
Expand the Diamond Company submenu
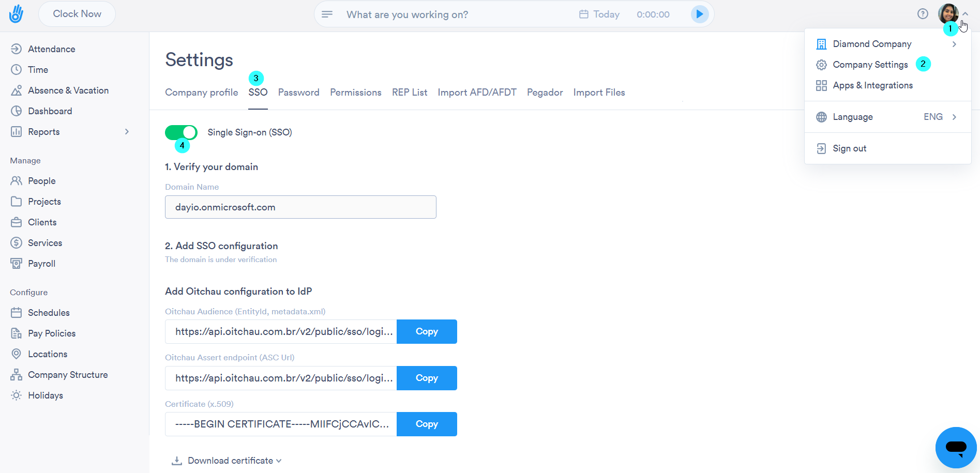(954, 44)
